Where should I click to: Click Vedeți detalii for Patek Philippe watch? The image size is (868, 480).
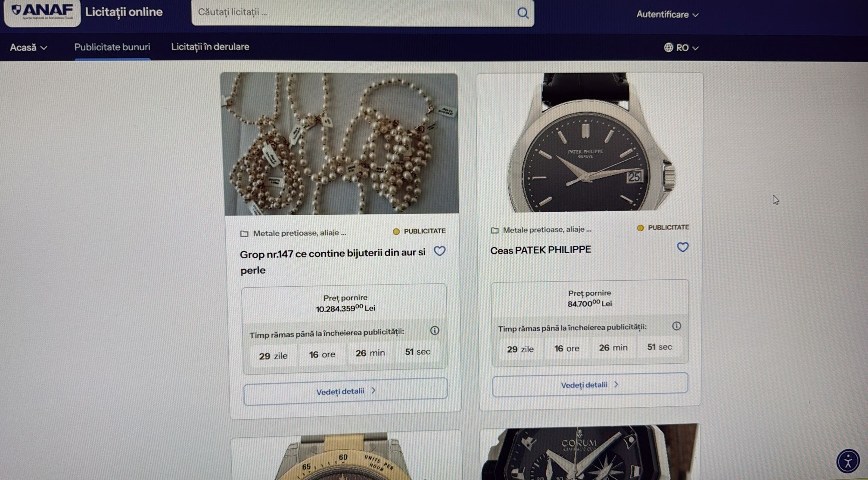point(590,384)
